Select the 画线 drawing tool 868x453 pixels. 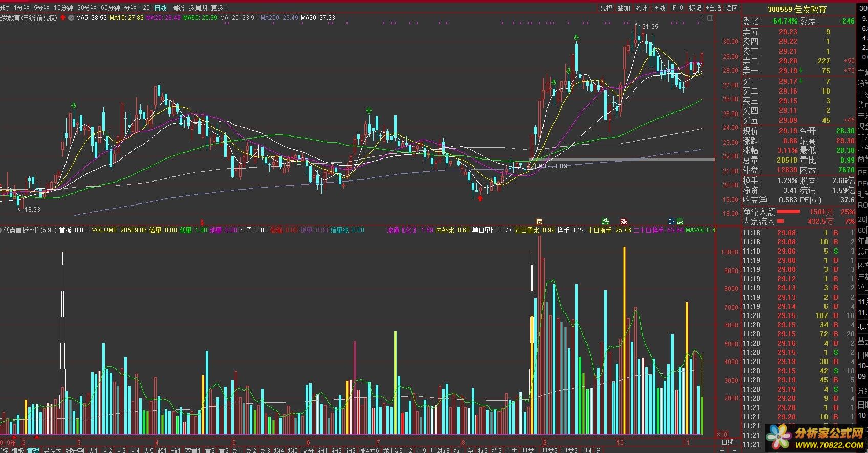pyautogui.click(x=659, y=8)
